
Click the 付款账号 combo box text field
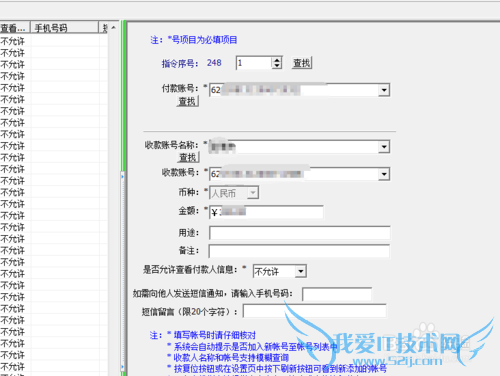pyautogui.click(x=294, y=90)
